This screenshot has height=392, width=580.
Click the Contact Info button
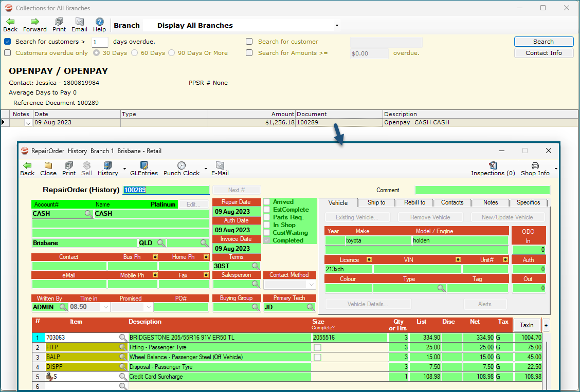click(x=543, y=53)
